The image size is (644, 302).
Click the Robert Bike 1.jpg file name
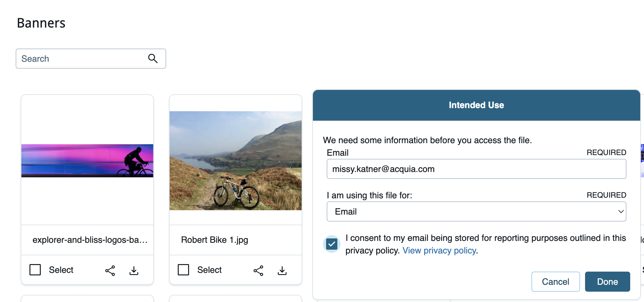click(x=214, y=240)
